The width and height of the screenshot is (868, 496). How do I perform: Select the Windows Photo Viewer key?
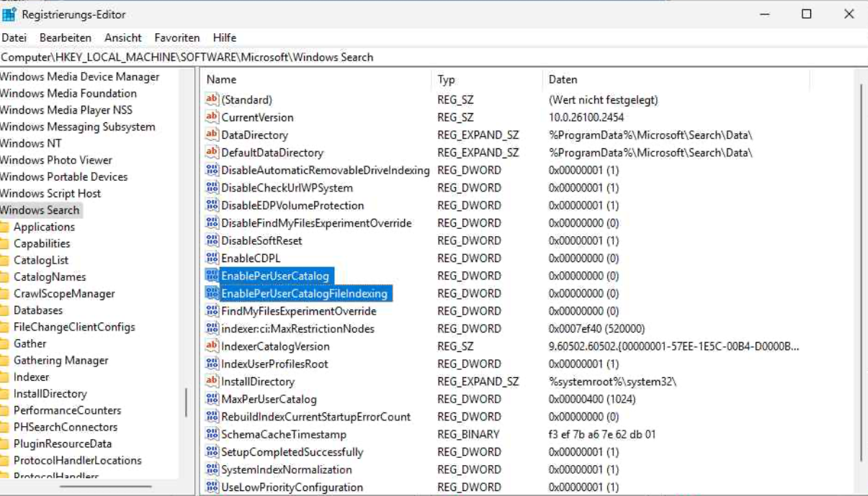(56, 160)
